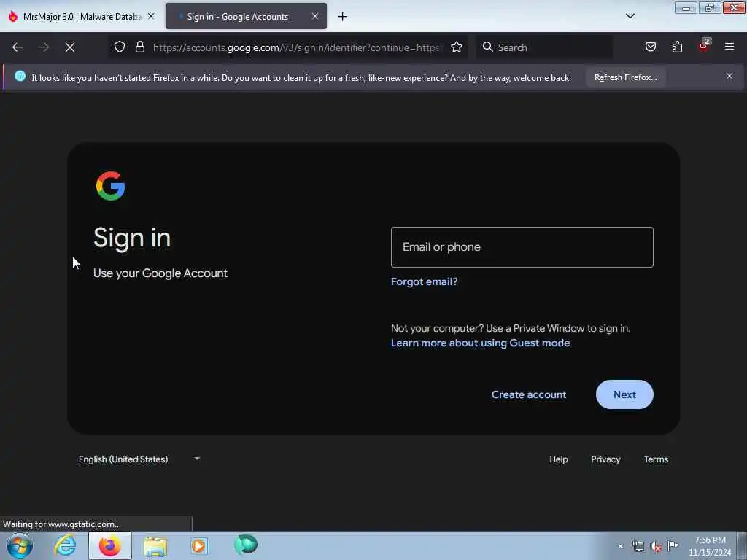Click the Sign in heading

click(x=132, y=237)
